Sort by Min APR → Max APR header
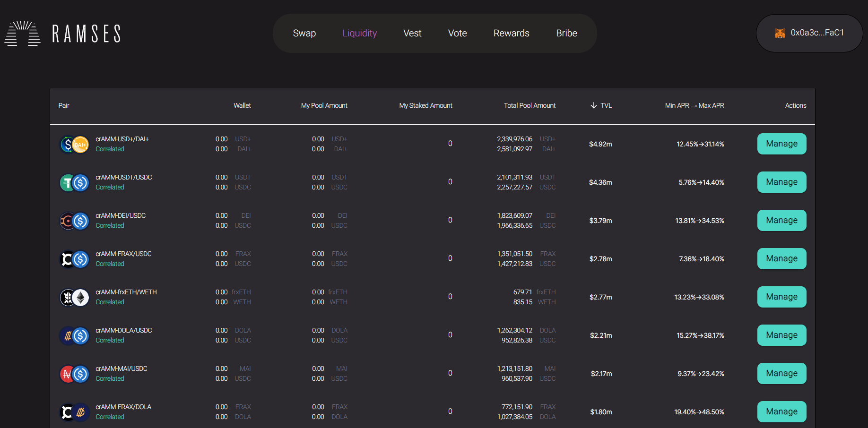868x428 pixels. (694, 105)
